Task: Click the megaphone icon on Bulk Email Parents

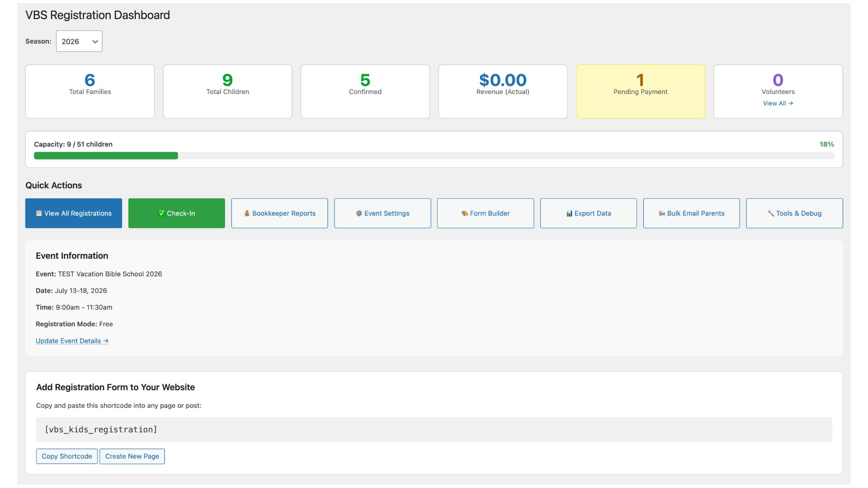Action: coord(662,213)
